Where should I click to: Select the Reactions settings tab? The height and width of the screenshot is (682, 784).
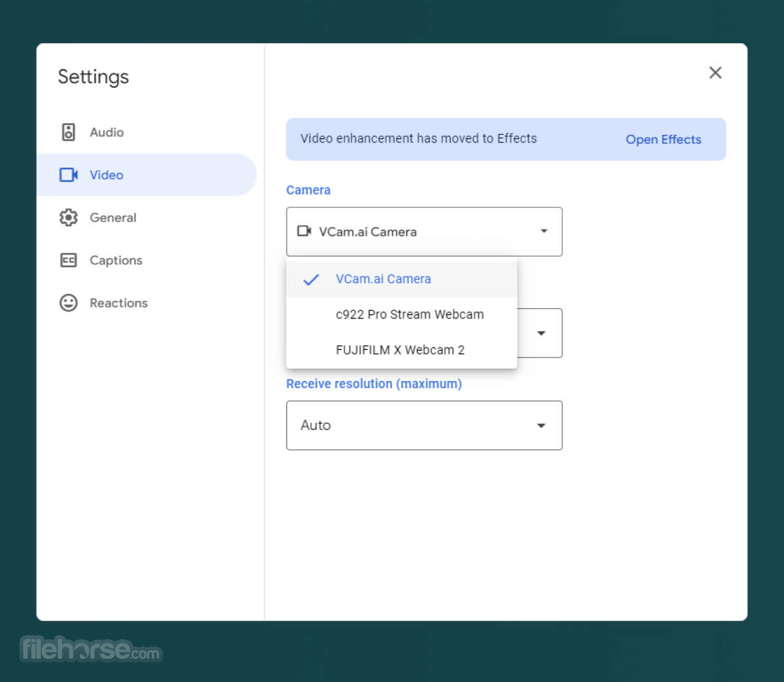tap(146, 302)
